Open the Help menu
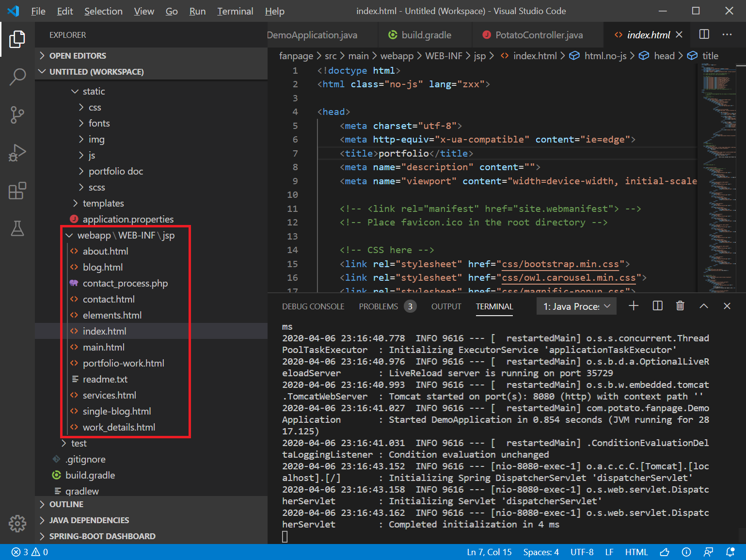746x560 pixels. 274,11
